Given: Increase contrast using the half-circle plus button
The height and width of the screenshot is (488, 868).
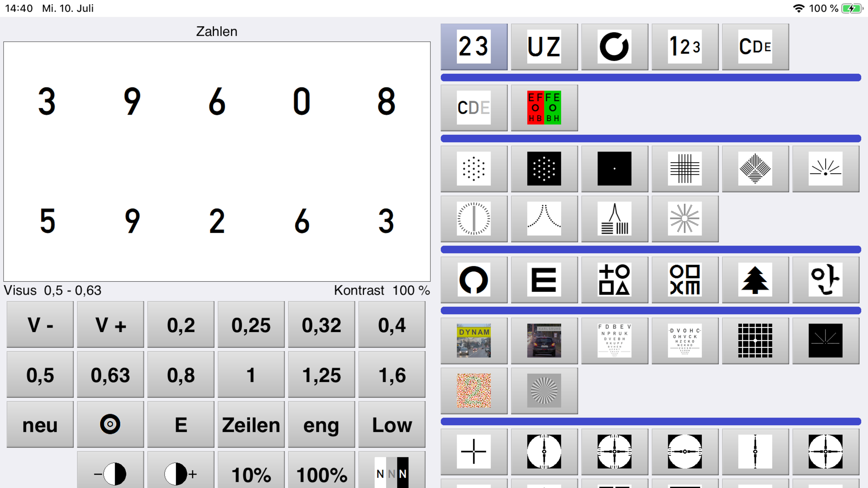Looking at the screenshot, I should click(x=181, y=473).
